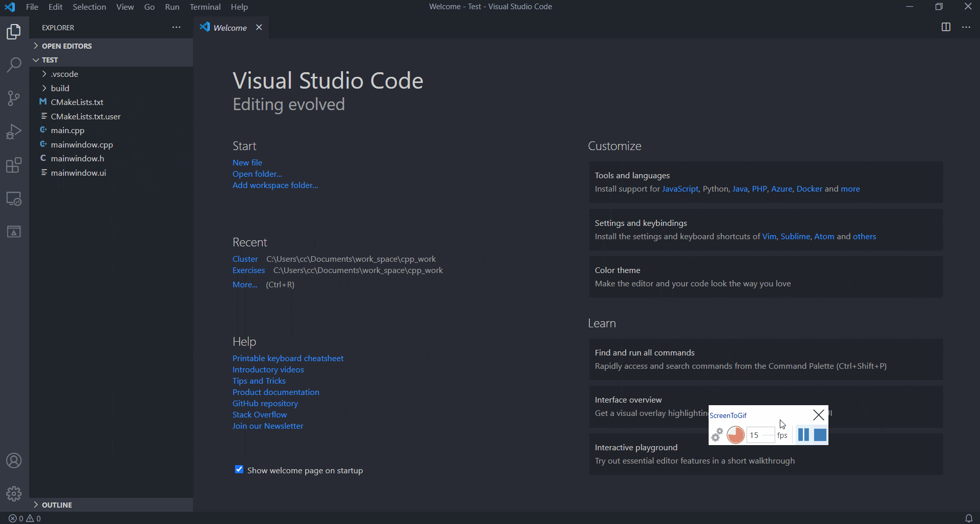Open ScreenToGif settings gears icon
This screenshot has width=980, height=524.
pyautogui.click(x=717, y=435)
